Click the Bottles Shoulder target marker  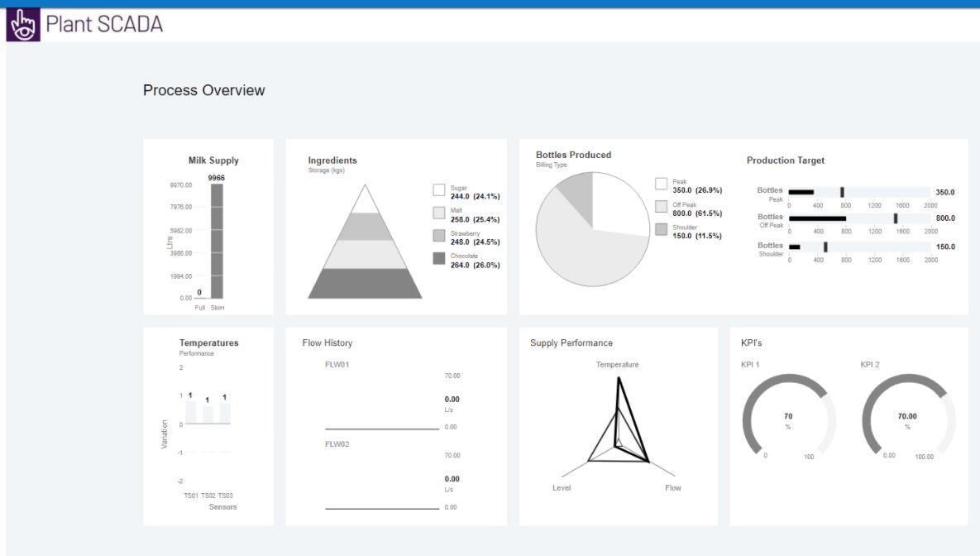point(825,247)
